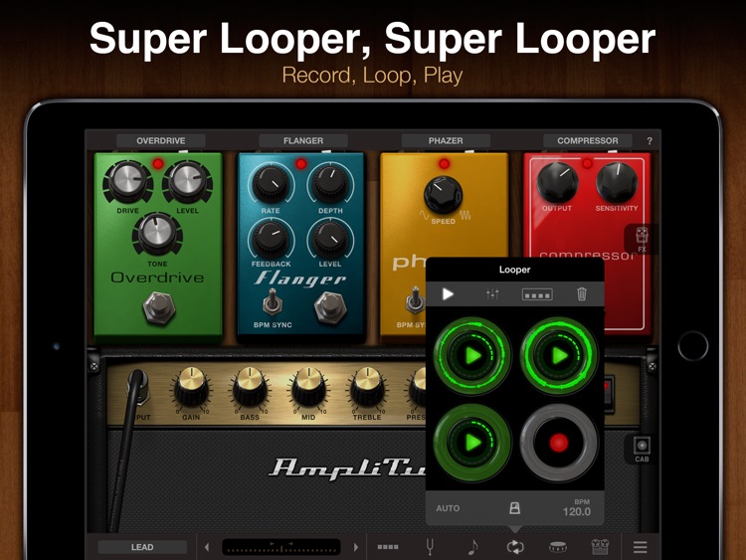The width and height of the screenshot is (746, 560).
Task: Click the Compressor pedal red LED
Action: tap(587, 164)
